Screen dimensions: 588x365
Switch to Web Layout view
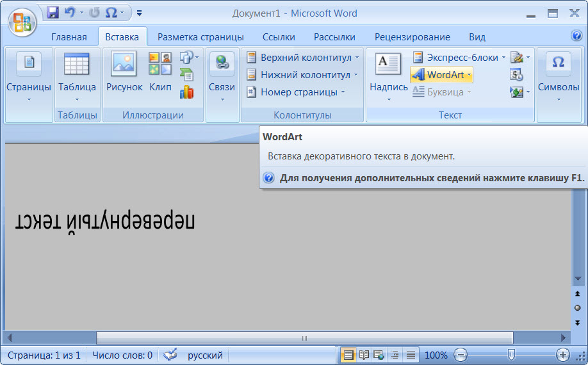(x=379, y=355)
